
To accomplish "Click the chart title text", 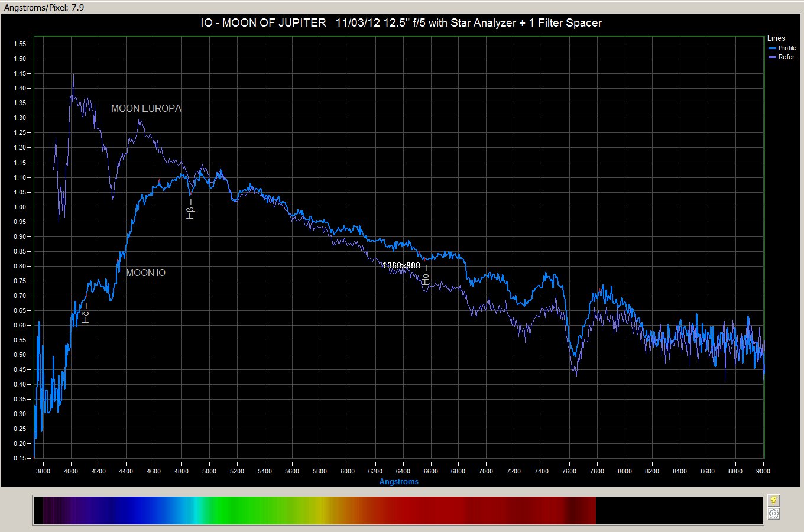I will [401, 23].
